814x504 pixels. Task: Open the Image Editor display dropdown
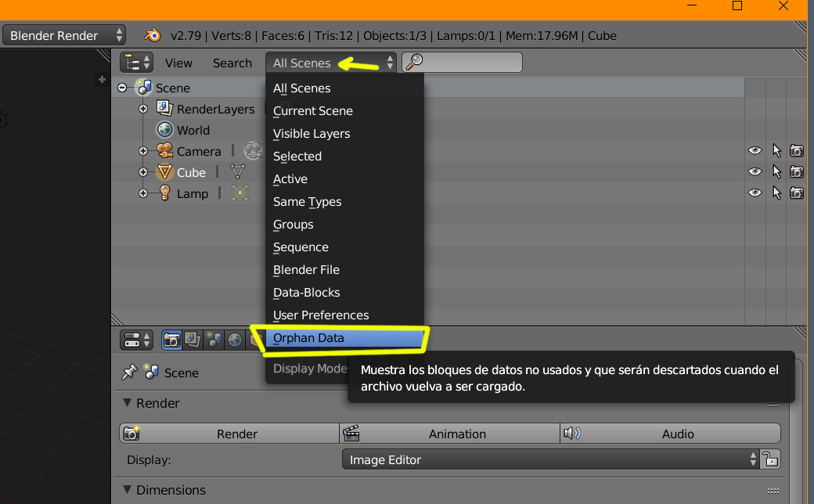550,459
